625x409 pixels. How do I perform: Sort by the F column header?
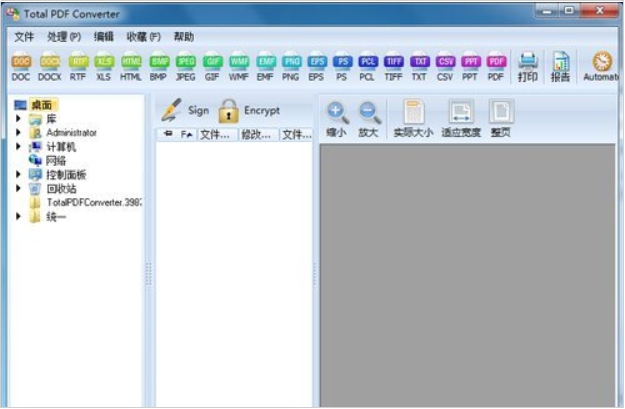(187, 135)
